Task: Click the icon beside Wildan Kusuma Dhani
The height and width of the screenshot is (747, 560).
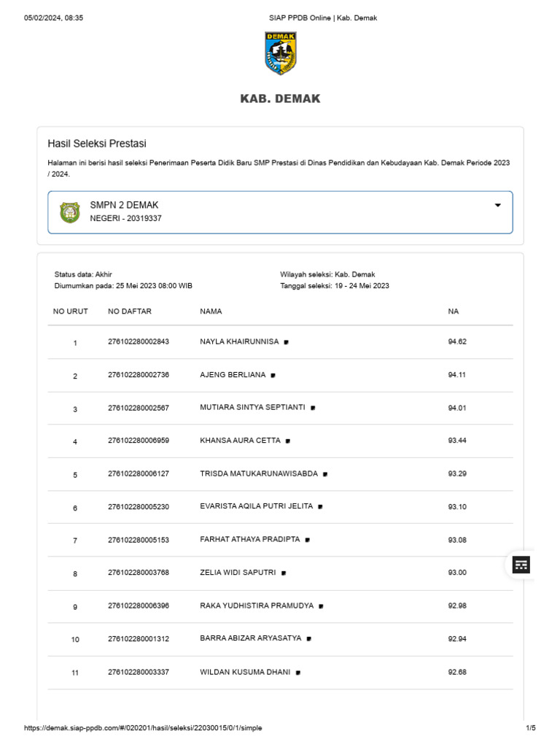Action: pyautogui.click(x=298, y=673)
